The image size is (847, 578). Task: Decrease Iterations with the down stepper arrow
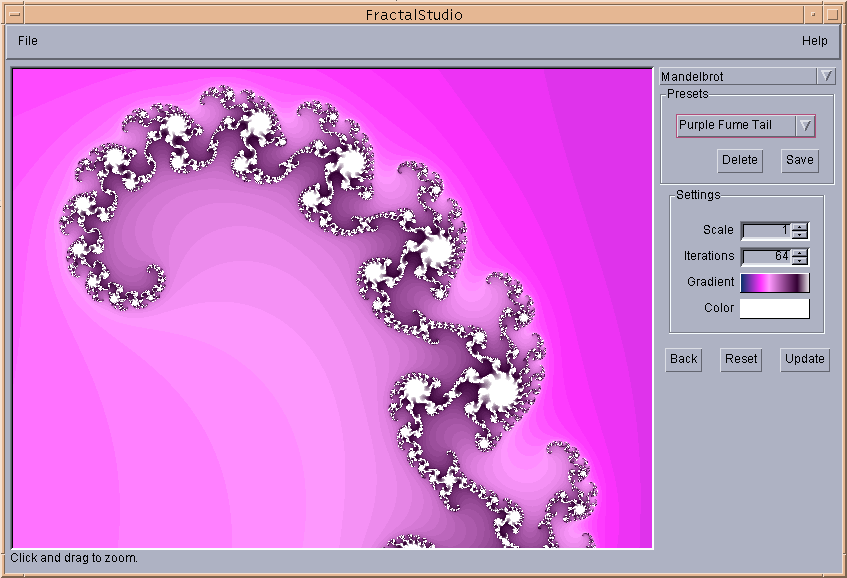pos(799,260)
